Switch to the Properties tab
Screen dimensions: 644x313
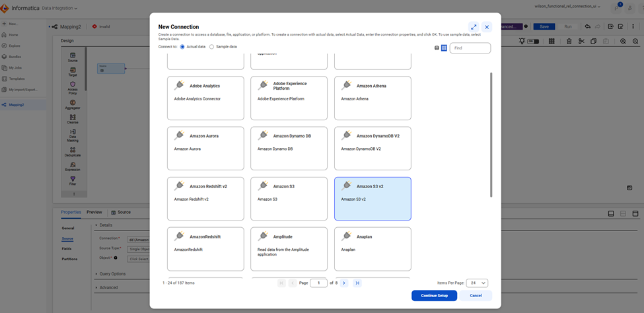pos(71,213)
